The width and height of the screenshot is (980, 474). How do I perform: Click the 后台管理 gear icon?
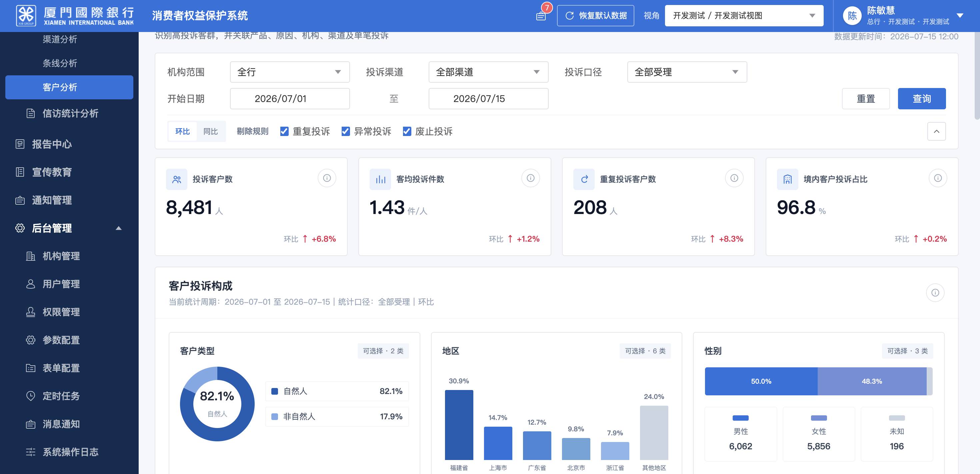(x=20, y=228)
